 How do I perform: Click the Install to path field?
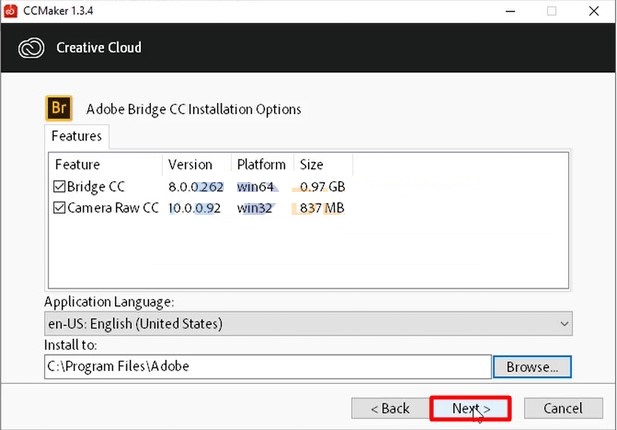(x=267, y=366)
